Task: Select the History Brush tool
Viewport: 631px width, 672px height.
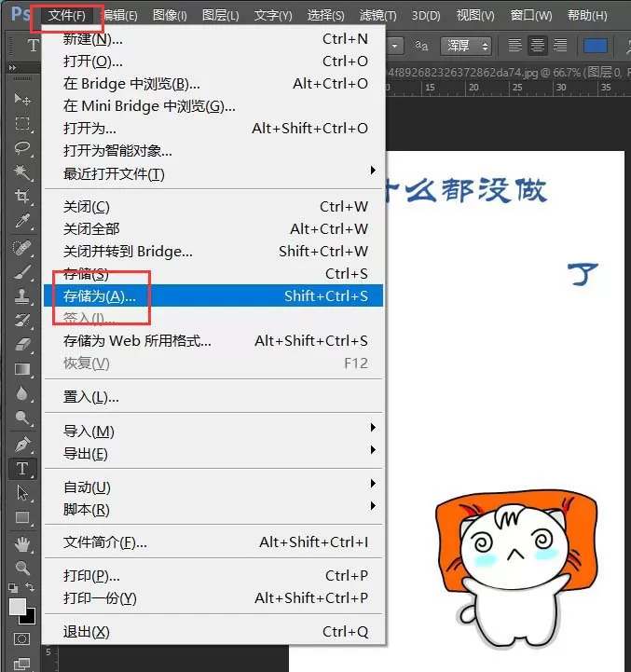Action: pos(21,321)
